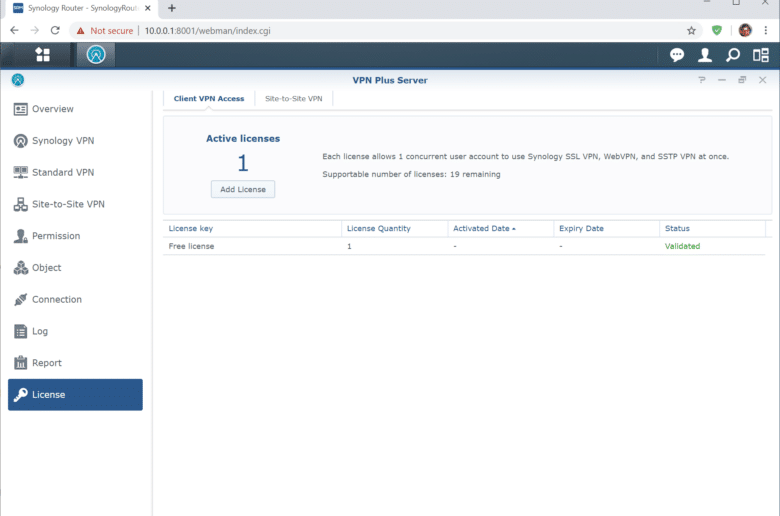Sort by Status column header
This screenshot has height=516, width=780.
712,228
